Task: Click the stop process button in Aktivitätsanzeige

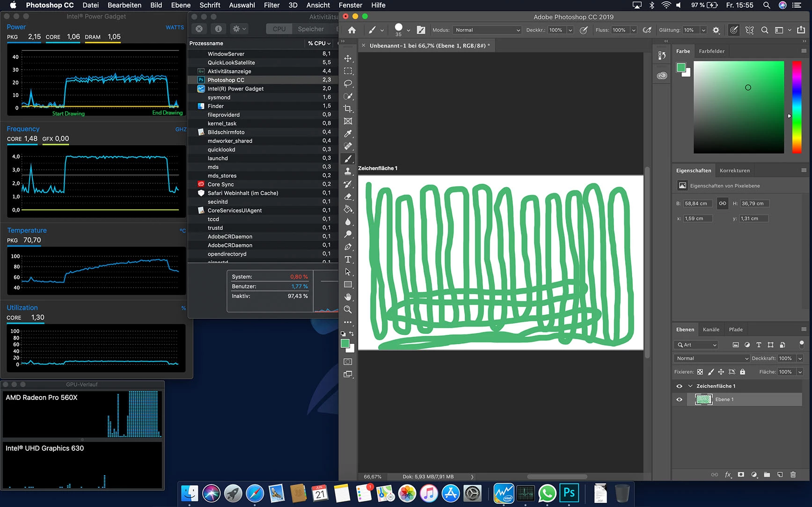Action: [199, 29]
